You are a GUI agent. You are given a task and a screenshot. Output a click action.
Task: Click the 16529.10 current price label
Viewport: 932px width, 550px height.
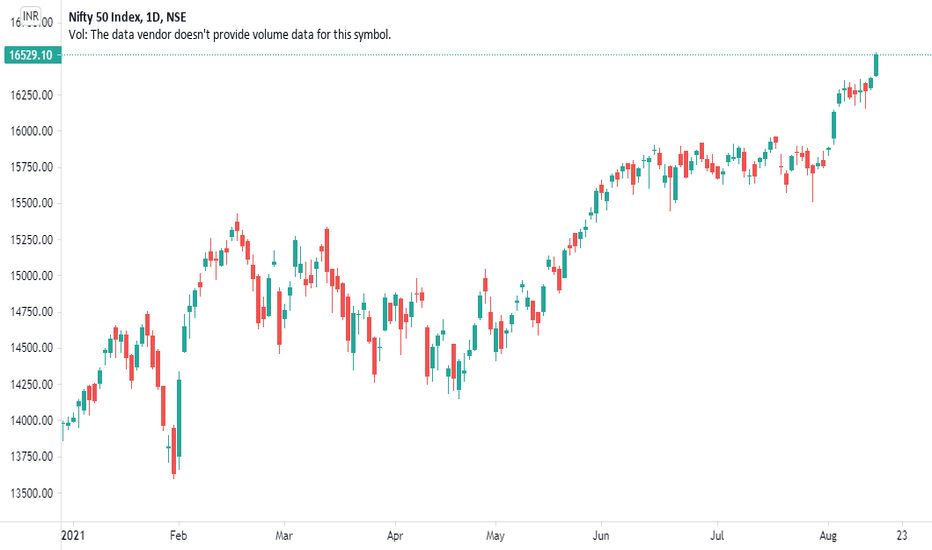coord(32,55)
